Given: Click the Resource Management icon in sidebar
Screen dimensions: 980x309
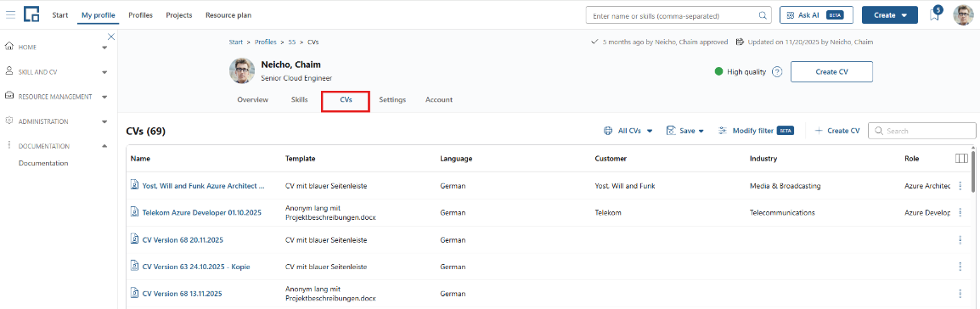Looking at the screenshot, I should tap(9, 96).
